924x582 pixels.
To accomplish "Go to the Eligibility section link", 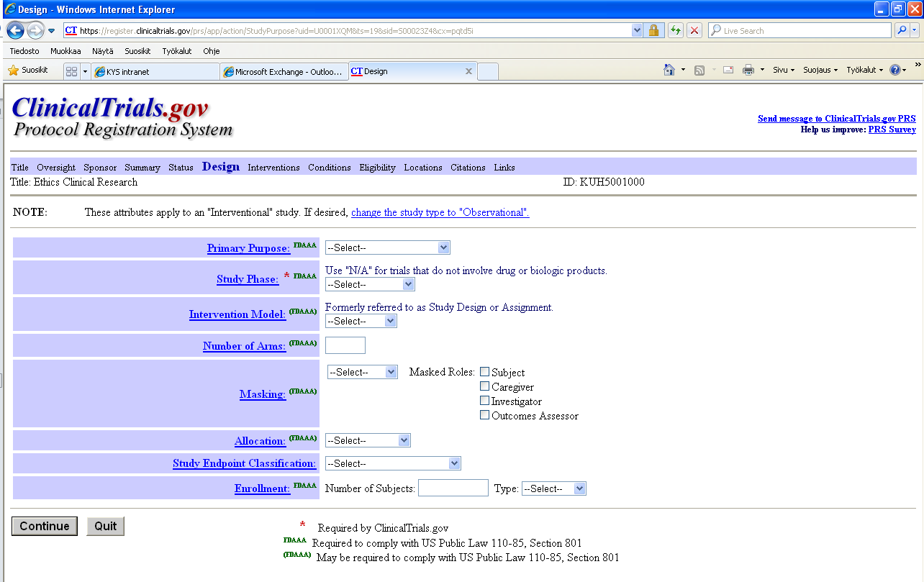I will click(x=378, y=168).
